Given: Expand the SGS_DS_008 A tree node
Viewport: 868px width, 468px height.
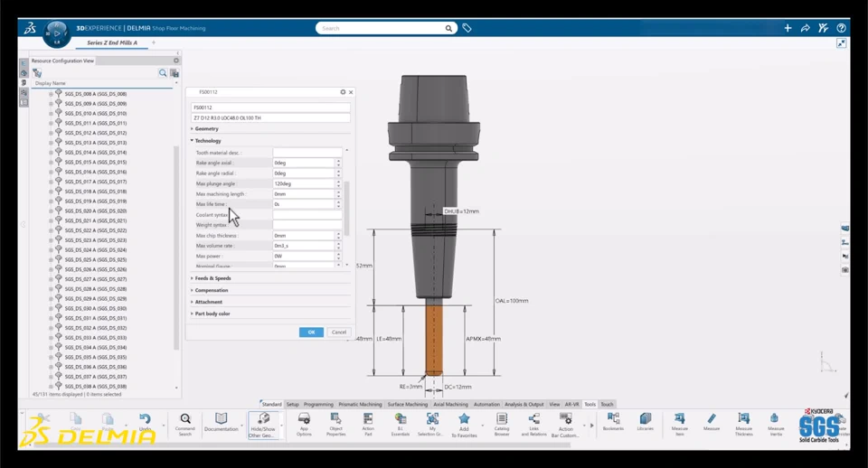Looking at the screenshot, I should click(x=51, y=94).
